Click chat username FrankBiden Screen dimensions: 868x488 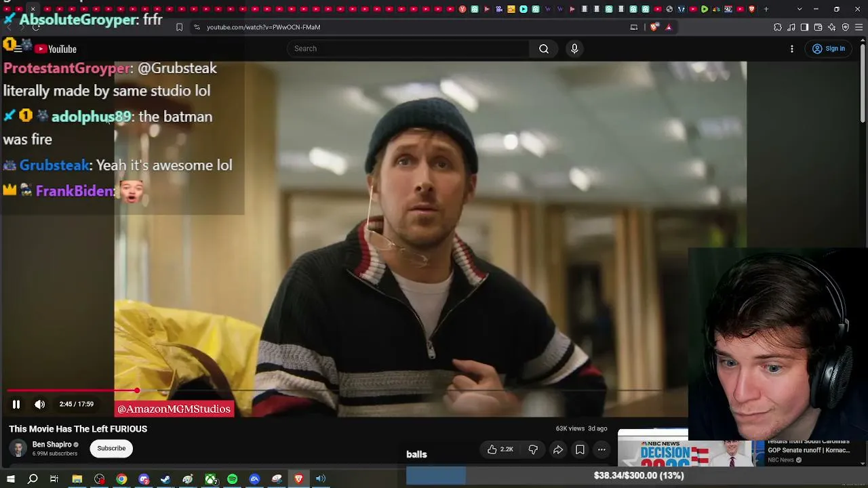pyautogui.click(x=75, y=191)
